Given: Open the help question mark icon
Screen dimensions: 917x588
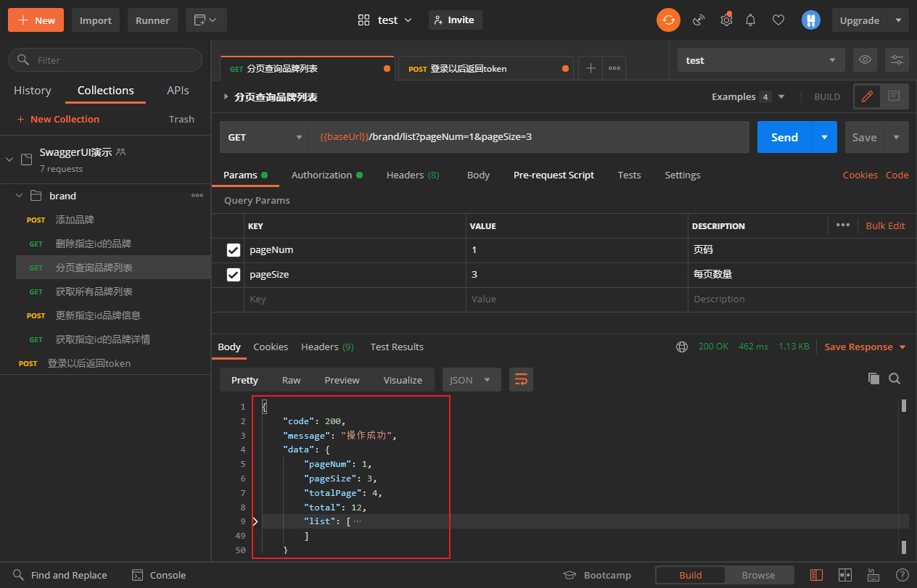Looking at the screenshot, I should click(902, 575).
